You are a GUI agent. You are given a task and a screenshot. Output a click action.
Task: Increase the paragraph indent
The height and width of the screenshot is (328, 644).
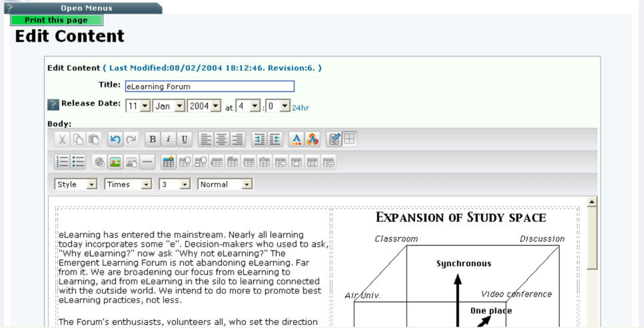coord(259,139)
